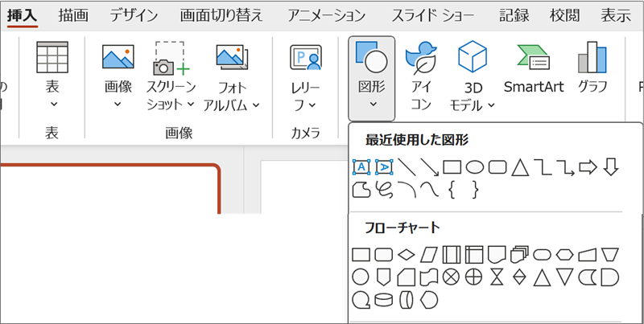Insert a SmartArt graphic
The image size is (644, 324).
pyautogui.click(x=532, y=74)
